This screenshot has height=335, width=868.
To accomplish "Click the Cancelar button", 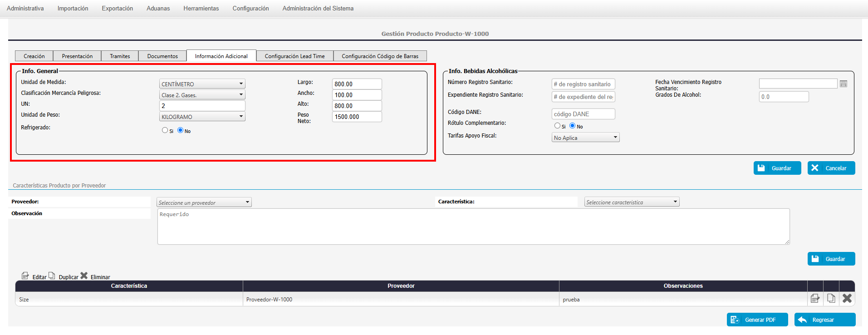I will pyautogui.click(x=831, y=168).
